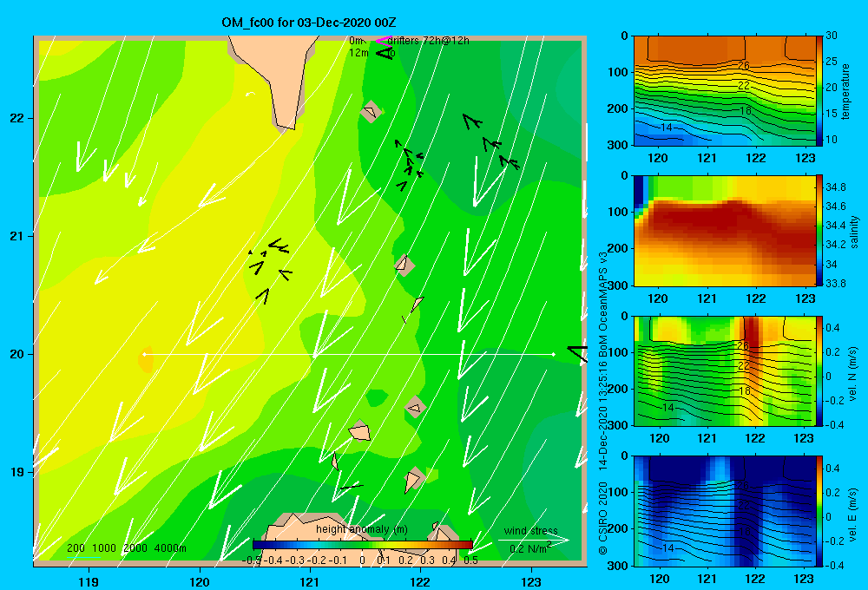Click longitude label 119 on main map axis
Image resolution: width=868 pixels, height=590 pixels.
89,581
